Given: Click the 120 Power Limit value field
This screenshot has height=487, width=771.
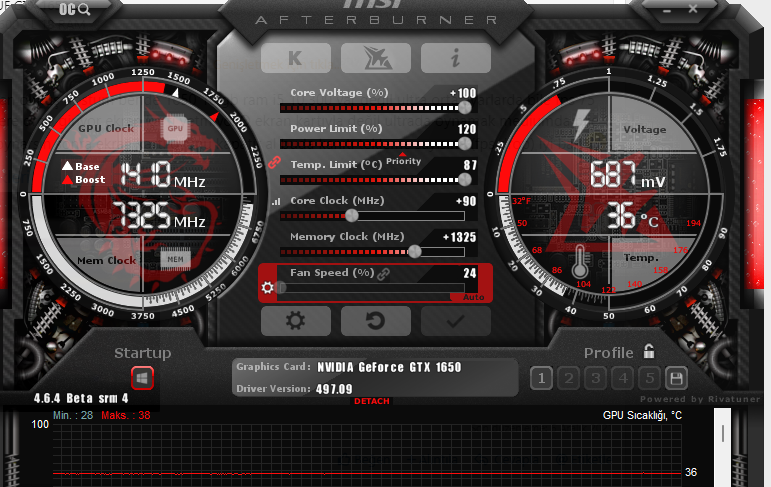Looking at the screenshot, I should 467,129.
